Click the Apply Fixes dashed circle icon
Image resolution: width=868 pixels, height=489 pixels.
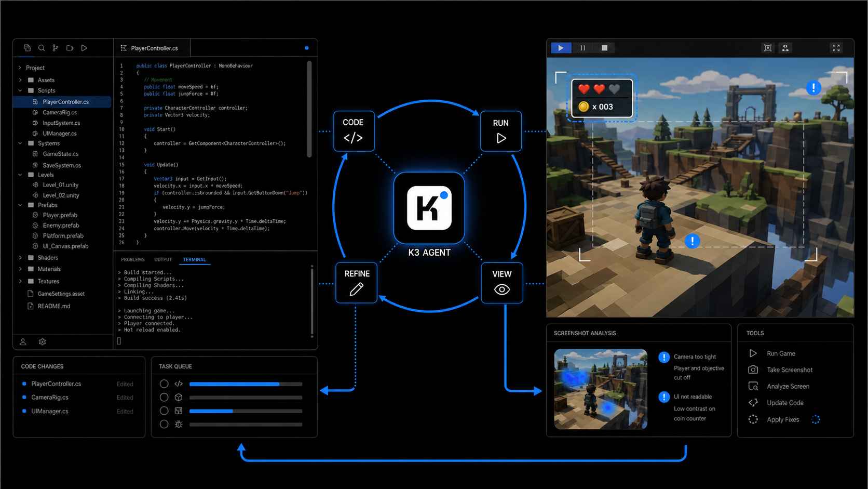pos(753,419)
